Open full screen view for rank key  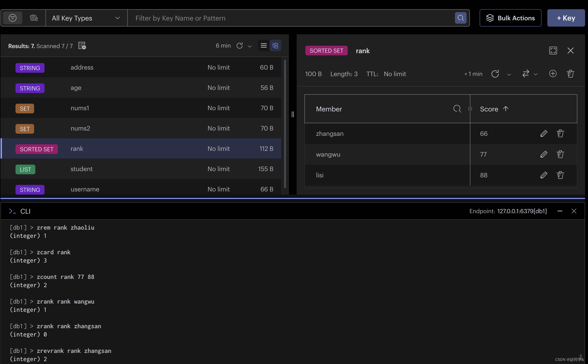pos(553,51)
